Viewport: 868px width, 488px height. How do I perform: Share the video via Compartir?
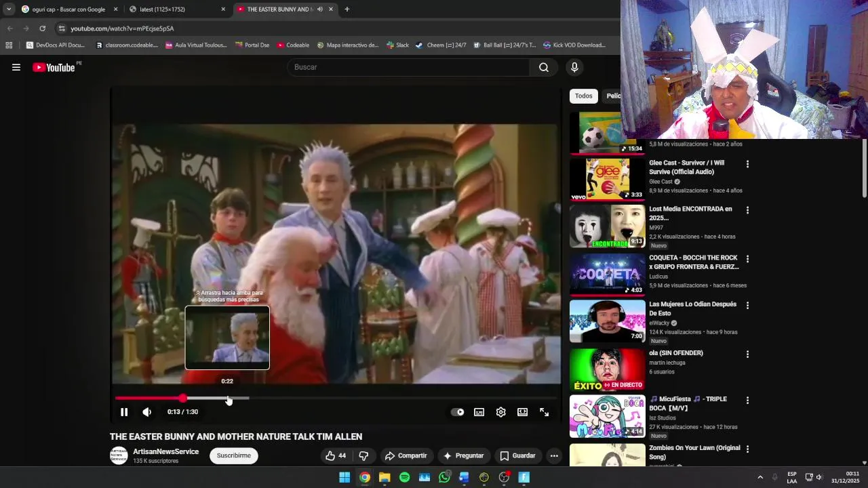pos(406,455)
